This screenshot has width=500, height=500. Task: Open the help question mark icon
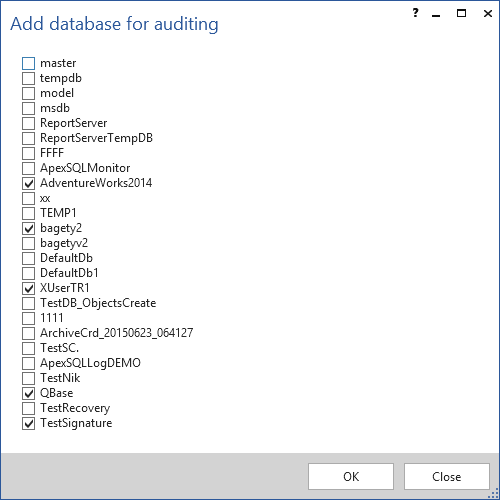(415, 13)
